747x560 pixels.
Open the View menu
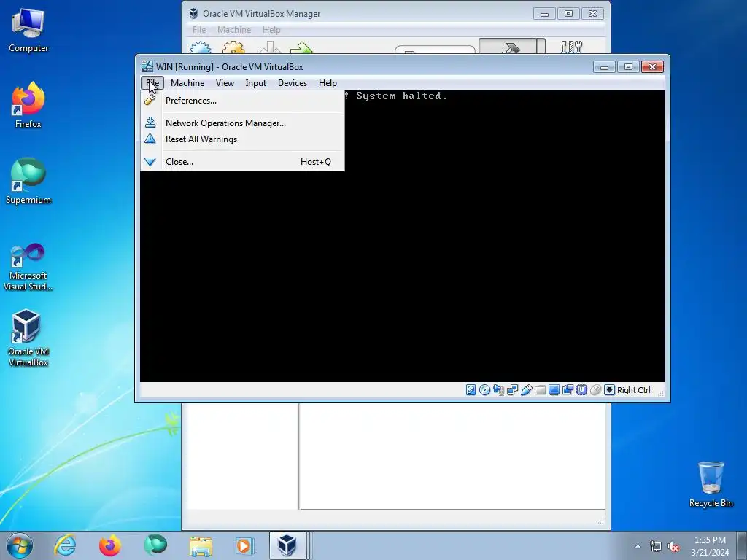tap(225, 83)
